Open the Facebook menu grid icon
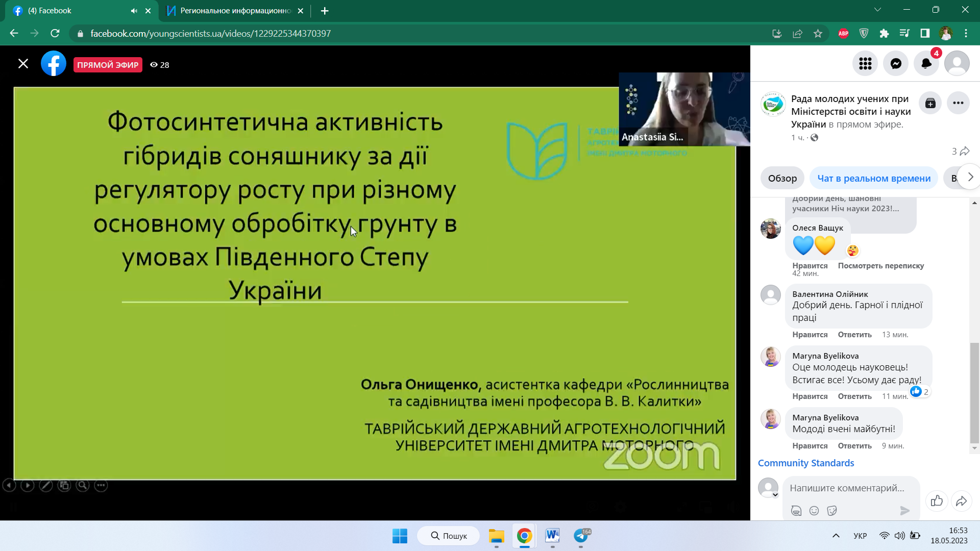This screenshot has width=980, height=551. point(865,64)
